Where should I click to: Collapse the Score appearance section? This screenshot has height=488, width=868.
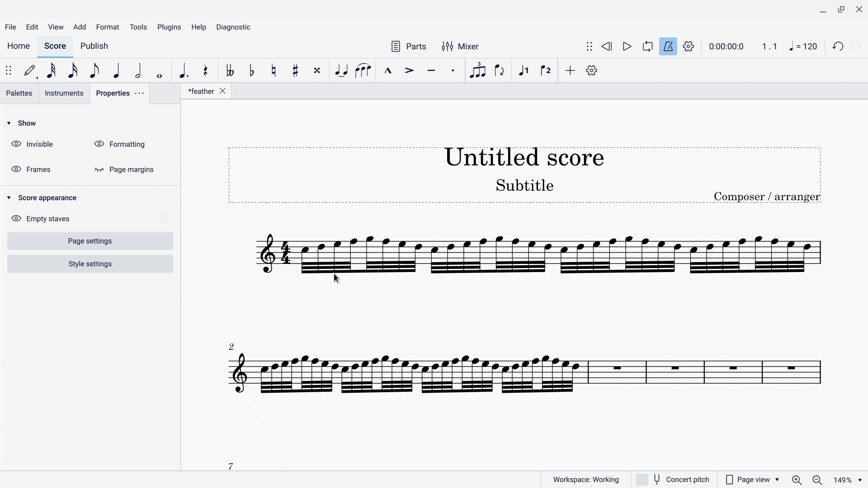tap(9, 198)
